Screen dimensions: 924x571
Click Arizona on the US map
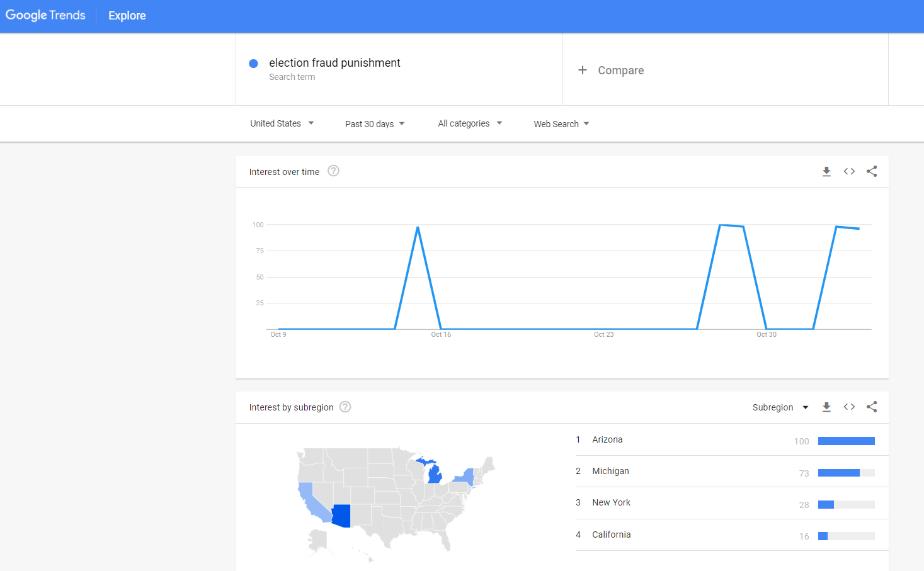click(341, 516)
